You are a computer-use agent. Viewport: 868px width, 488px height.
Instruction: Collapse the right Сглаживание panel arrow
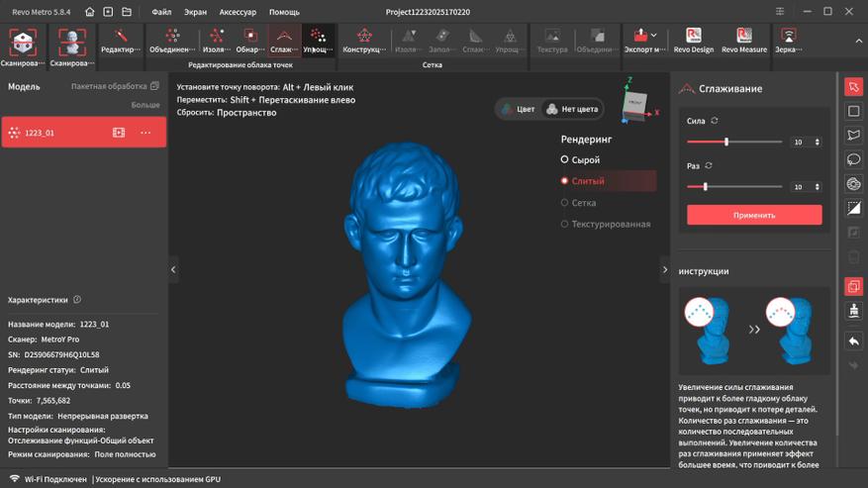point(665,270)
